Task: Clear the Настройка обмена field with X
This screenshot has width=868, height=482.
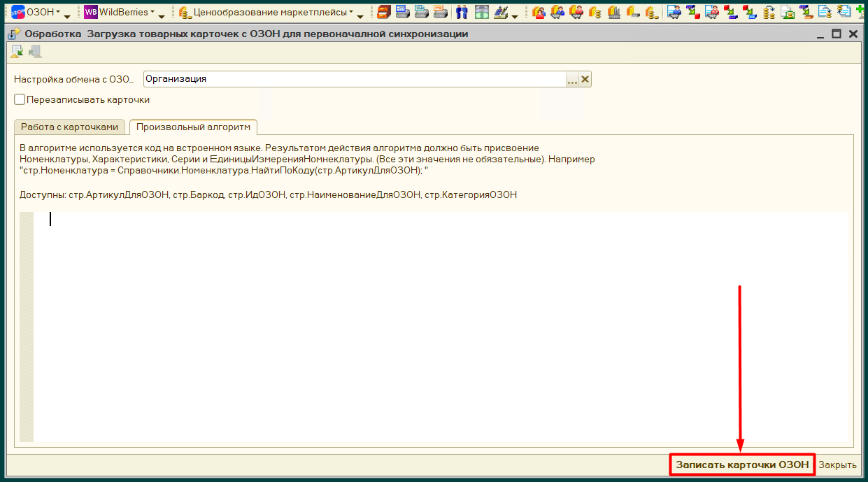Action: [585, 80]
